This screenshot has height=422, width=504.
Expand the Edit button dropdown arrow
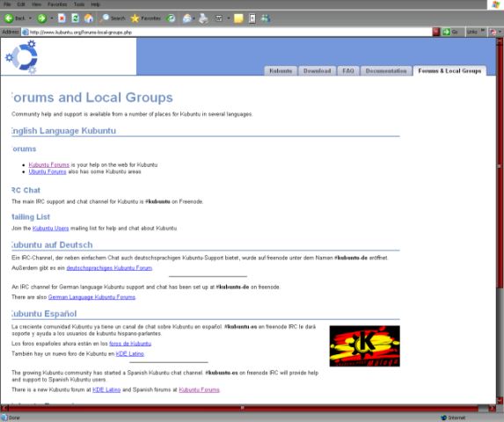click(229, 18)
